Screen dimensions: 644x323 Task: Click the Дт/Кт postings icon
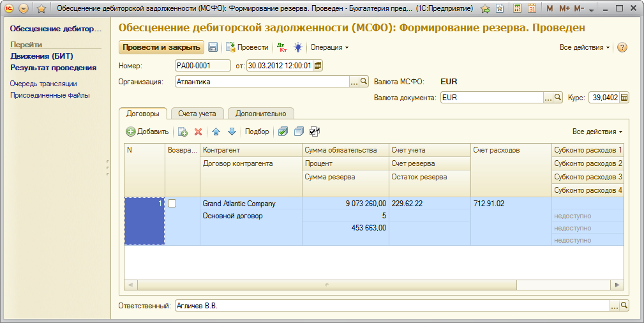click(x=281, y=48)
